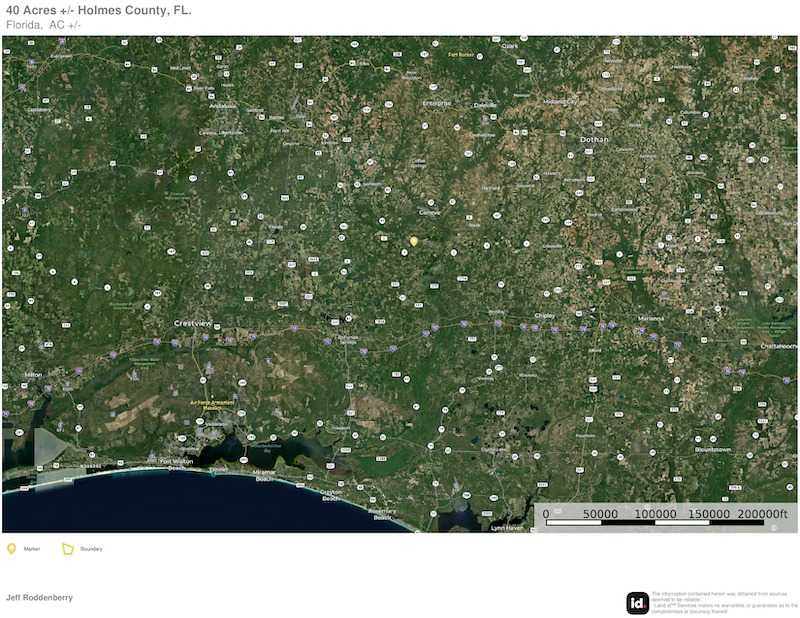Click the "Lynn Haven" city label
This screenshot has height=618, width=800.
coord(507,528)
